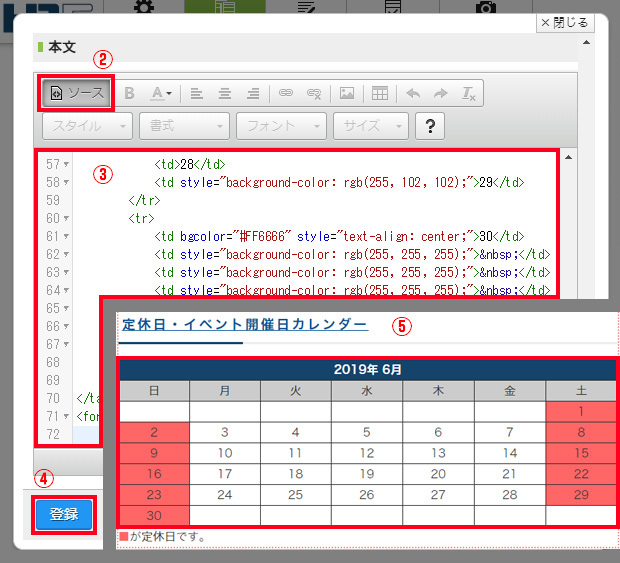Click the Bold formatting icon
This screenshot has width=620, height=563.
(129, 93)
